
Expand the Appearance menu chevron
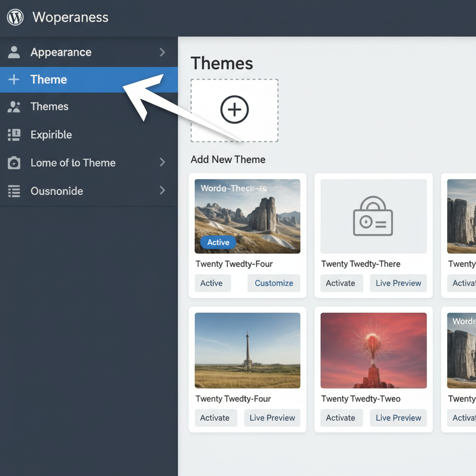point(162,52)
